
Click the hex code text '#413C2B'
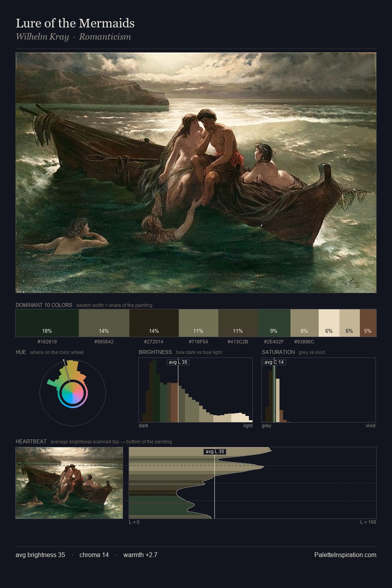(x=238, y=342)
